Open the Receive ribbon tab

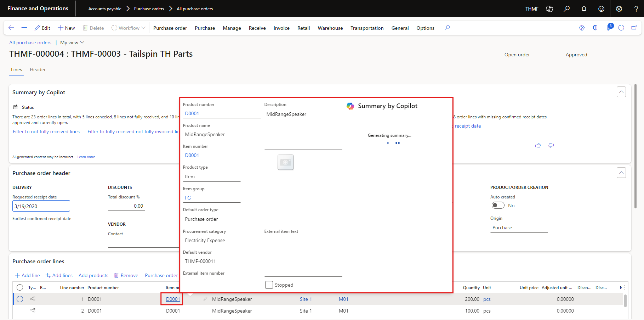click(x=257, y=28)
